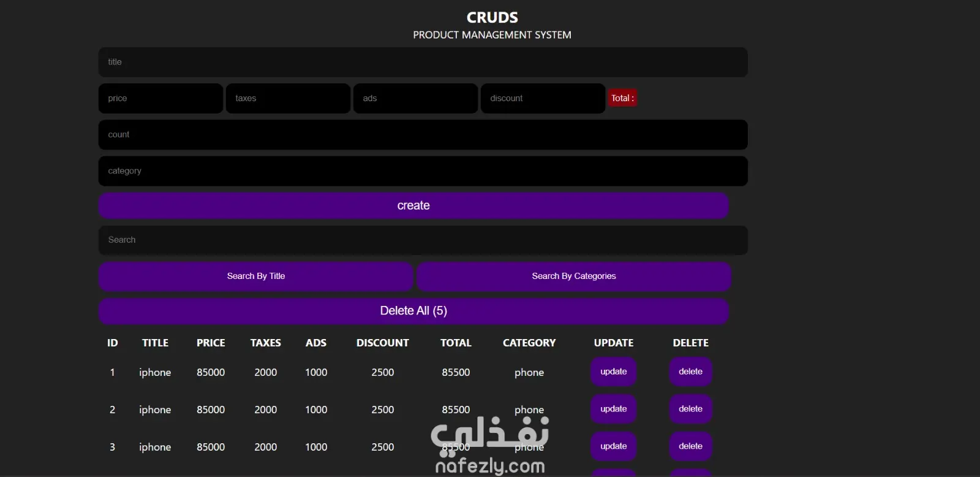This screenshot has width=980, height=477.
Task: Click the Search input box
Action: pyautogui.click(x=423, y=240)
